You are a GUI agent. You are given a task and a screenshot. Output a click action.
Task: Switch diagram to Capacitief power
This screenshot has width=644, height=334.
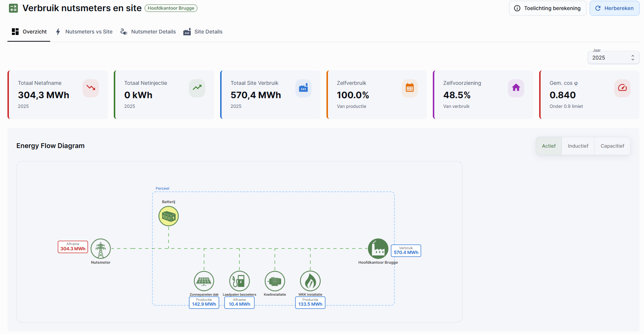pos(612,146)
